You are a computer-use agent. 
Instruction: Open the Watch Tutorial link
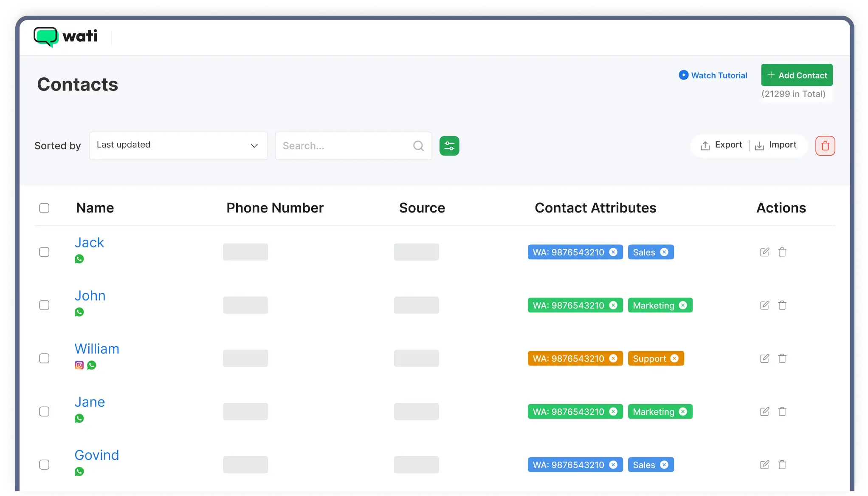pyautogui.click(x=713, y=75)
